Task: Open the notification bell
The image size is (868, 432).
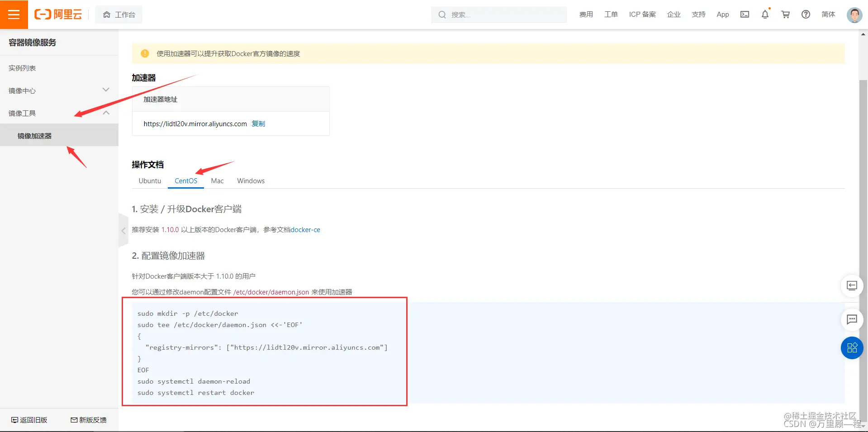Action: pyautogui.click(x=765, y=14)
